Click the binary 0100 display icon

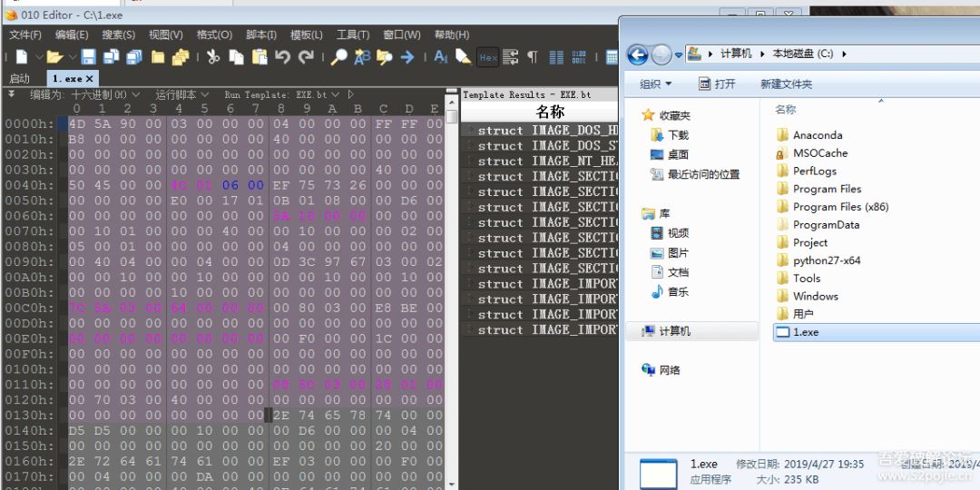click(x=579, y=57)
